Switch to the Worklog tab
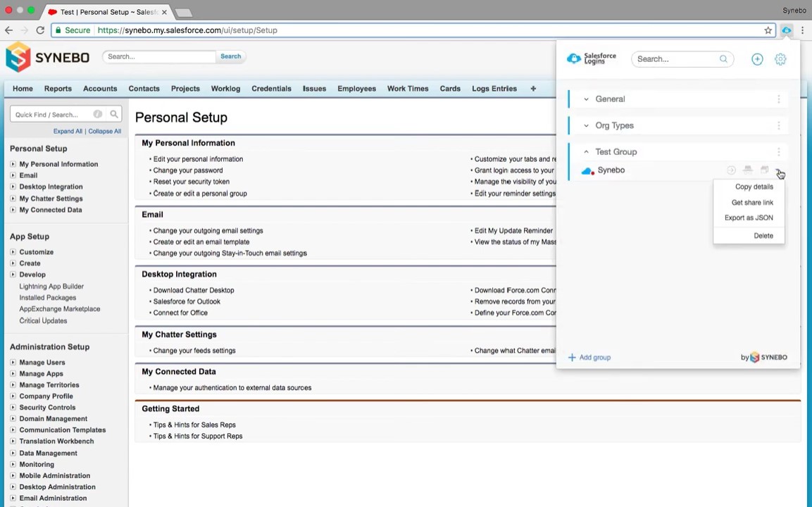Image resolution: width=812 pixels, height=507 pixels. point(225,89)
